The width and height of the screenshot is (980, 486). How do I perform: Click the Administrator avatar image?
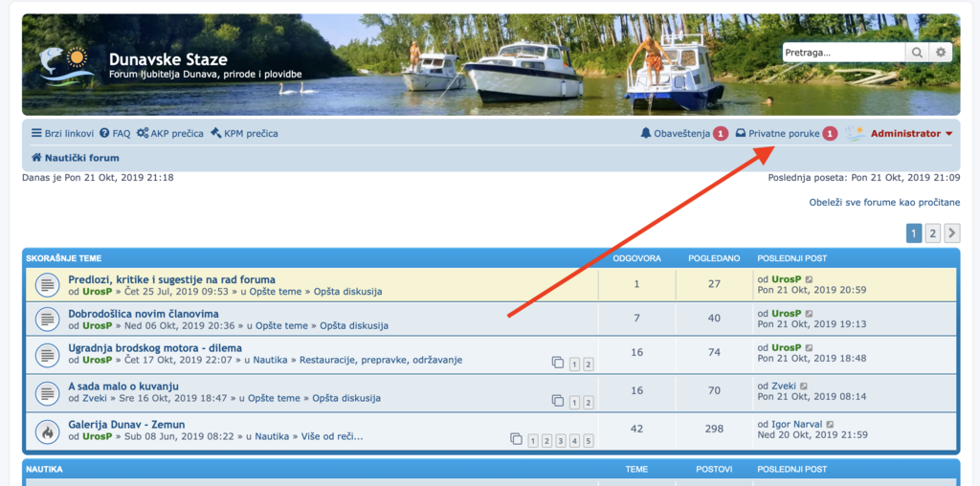click(856, 133)
